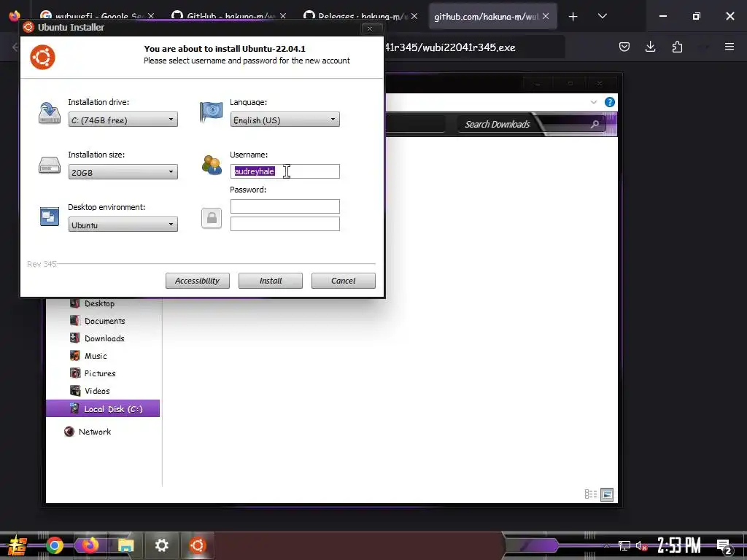The height and width of the screenshot is (560, 747).
Task: Click the password confirmation field
Action: pyautogui.click(x=285, y=224)
